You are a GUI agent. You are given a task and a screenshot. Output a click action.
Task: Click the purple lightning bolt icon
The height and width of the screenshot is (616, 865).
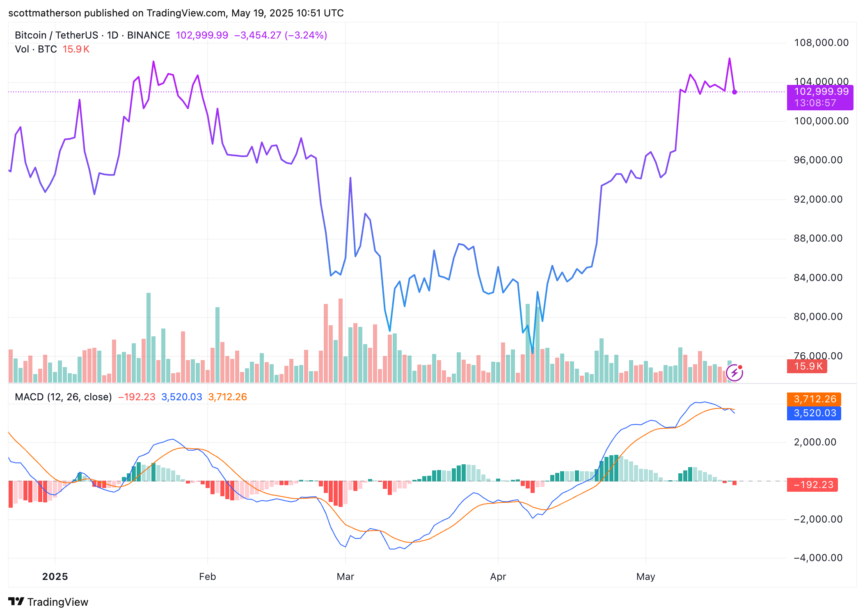pos(734,373)
